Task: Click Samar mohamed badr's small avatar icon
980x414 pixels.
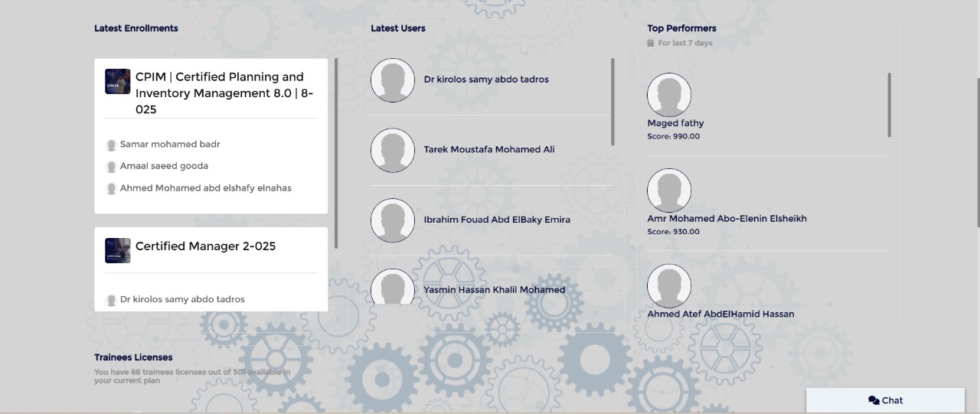Action: click(112, 145)
